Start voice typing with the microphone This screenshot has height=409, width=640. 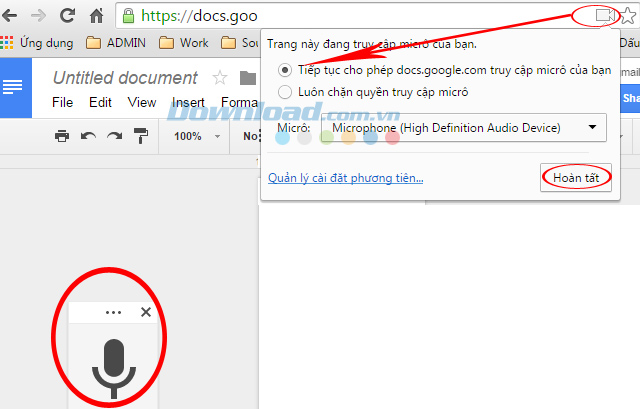(113, 368)
